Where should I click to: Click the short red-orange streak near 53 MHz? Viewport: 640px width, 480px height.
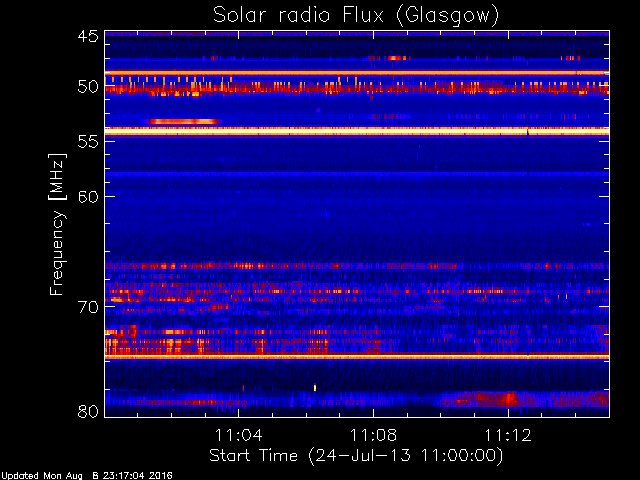[183, 121]
